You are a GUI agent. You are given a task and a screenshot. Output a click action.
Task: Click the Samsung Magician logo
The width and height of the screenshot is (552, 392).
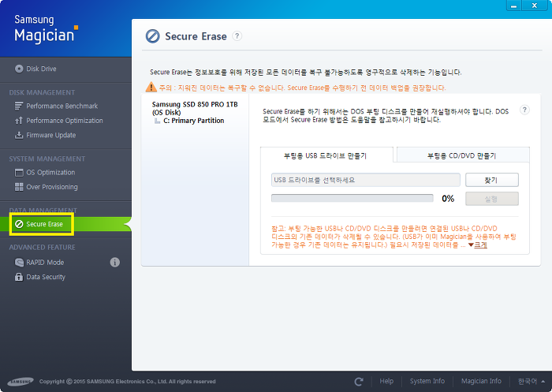click(x=46, y=29)
